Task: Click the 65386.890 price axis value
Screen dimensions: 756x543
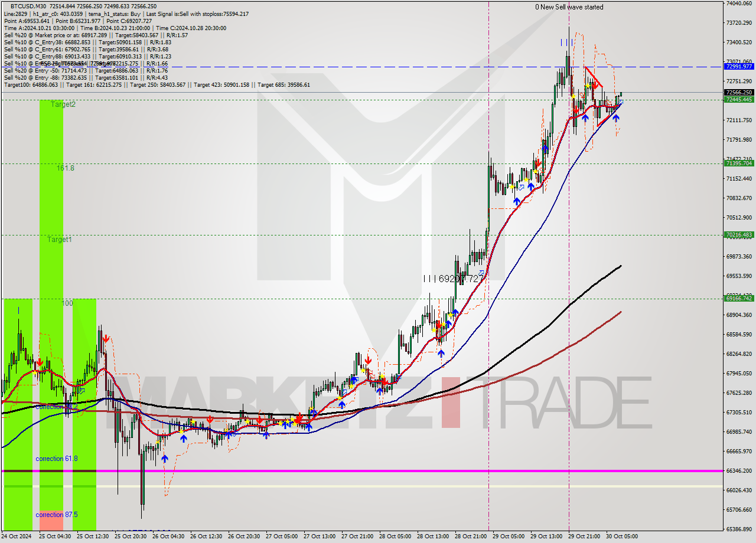Action: [739, 529]
